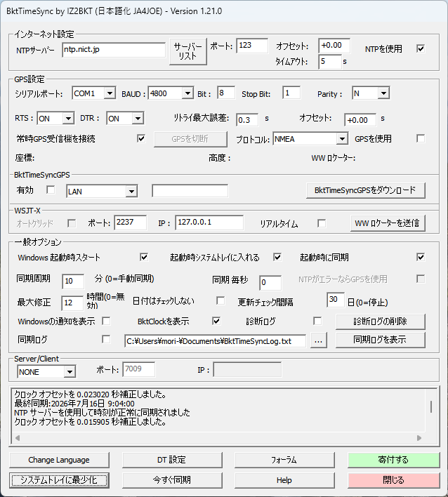Image resolution: width=448 pixels, height=497 pixels.
Task: Click the サーバーリスト button
Action: 188,51
